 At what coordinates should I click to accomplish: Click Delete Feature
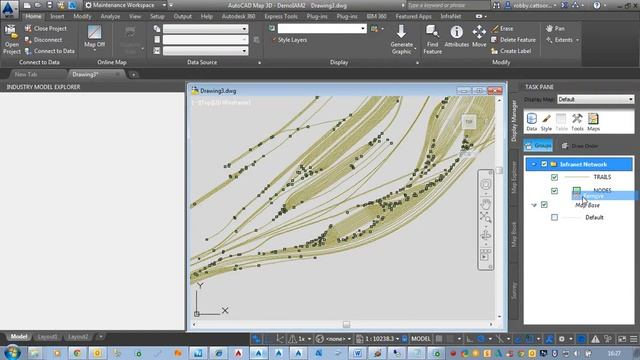coord(513,40)
